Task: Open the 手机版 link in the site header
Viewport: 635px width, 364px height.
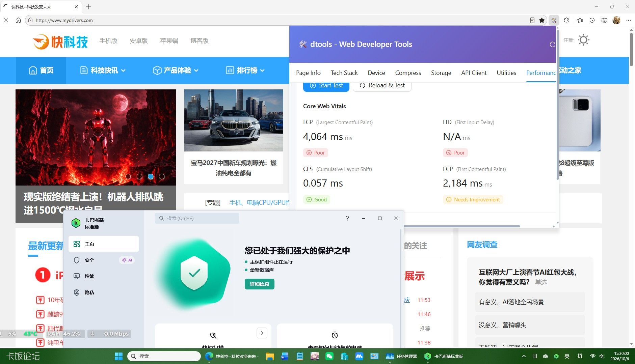Action: (108, 41)
